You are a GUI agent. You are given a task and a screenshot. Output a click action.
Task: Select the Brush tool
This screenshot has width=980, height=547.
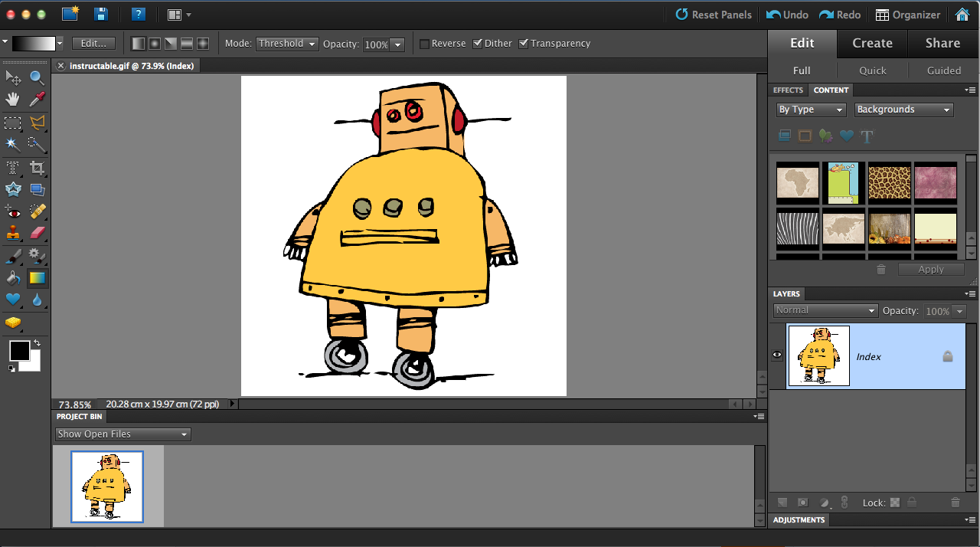pyautogui.click(x=13, y=256)
